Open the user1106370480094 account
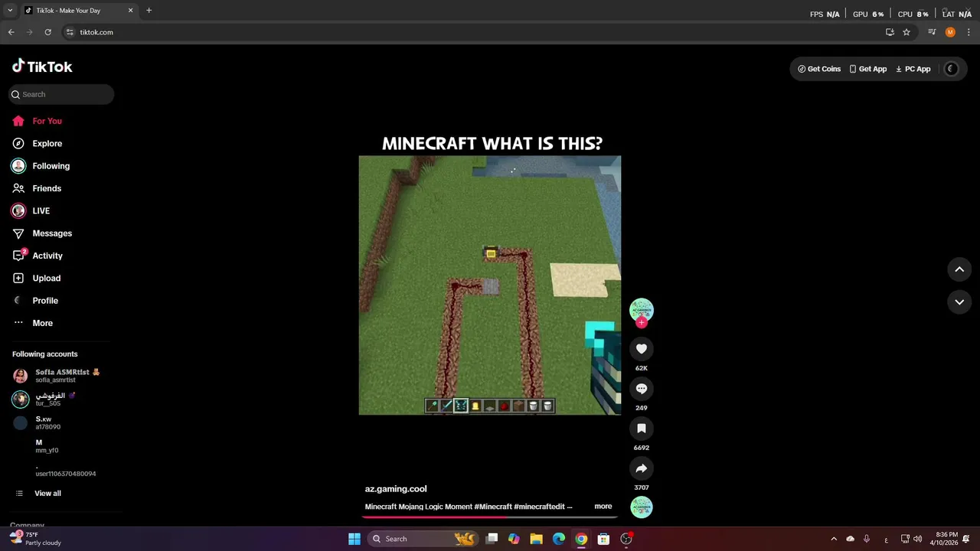Viewport: 980px width, 551px height. (61, 470)
